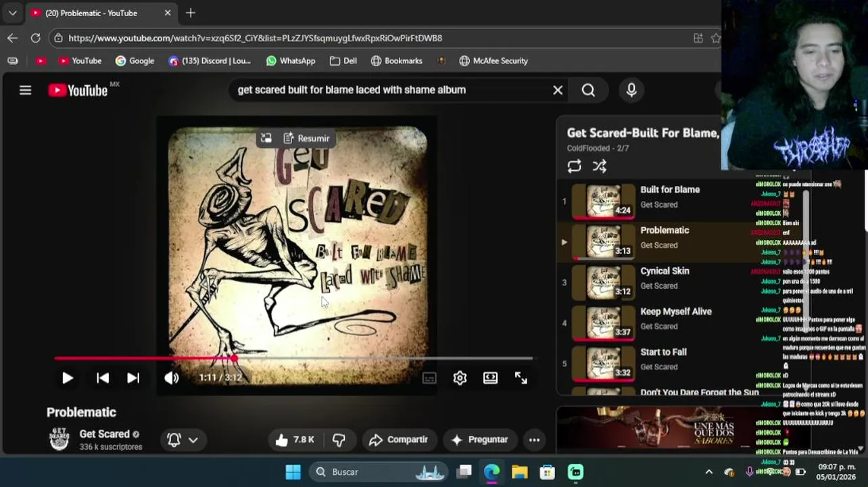Mute the video volume speaker icon
This screenshot has height=487, width=868.
click(172, 378)
